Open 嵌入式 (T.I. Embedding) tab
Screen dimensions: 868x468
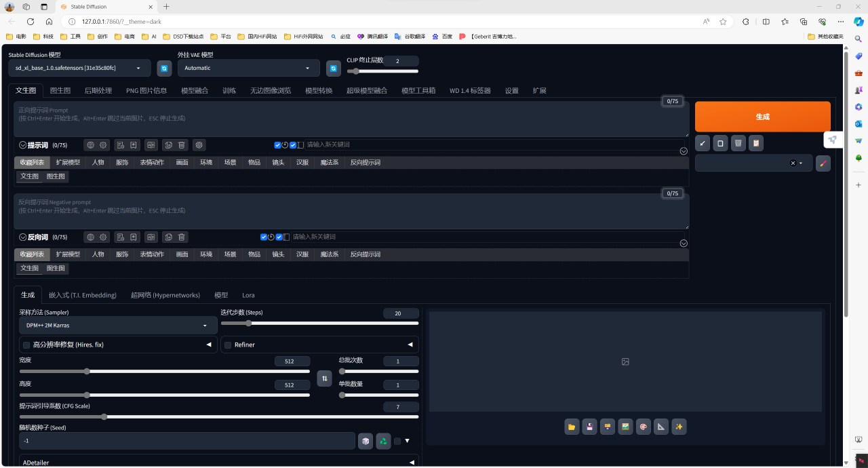[x=83, y=295]
